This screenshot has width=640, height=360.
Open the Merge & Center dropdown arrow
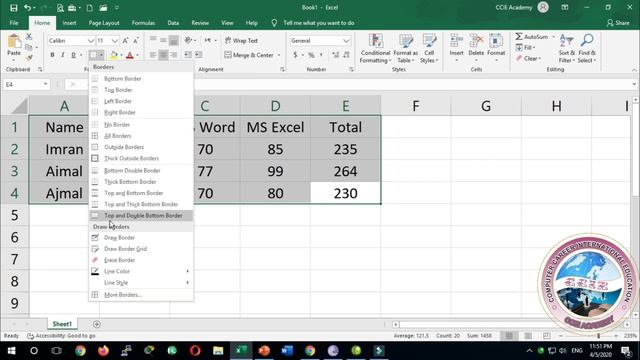coord(279,55)
